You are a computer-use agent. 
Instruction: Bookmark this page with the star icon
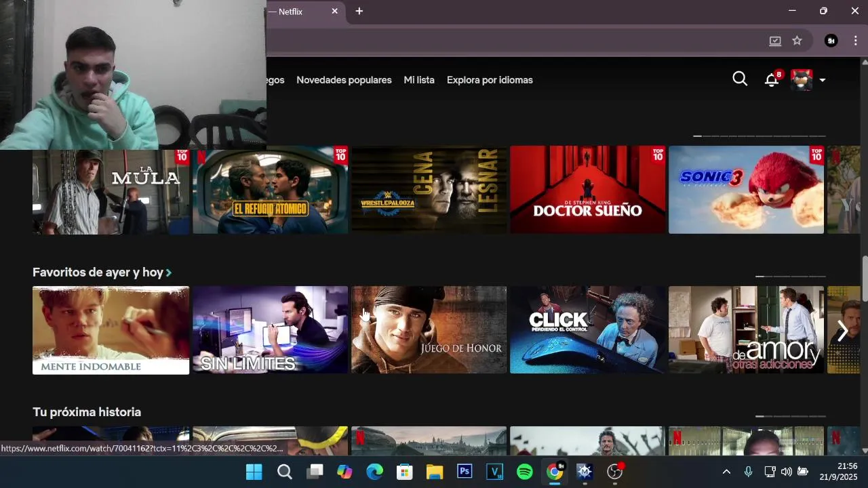click(797, 41)
